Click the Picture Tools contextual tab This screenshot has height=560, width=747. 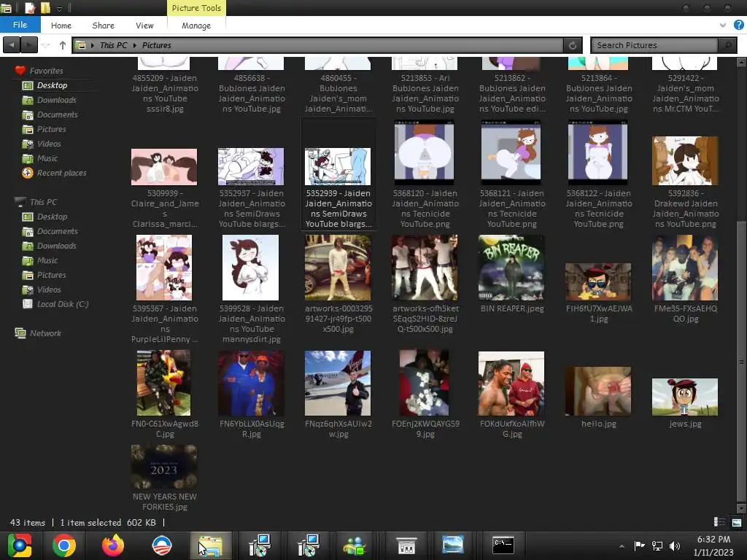pos(196,8)
